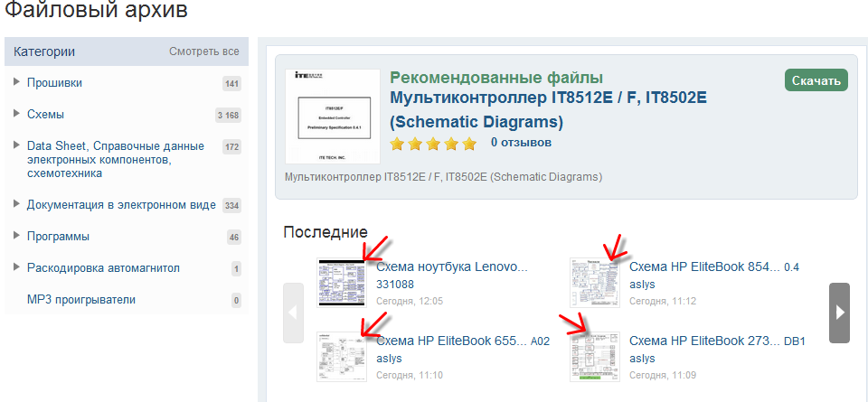Open HP EliteBook 655 schematic thumbnail
The width and height of the screenshot is (868, 402).
pos(342,356)
